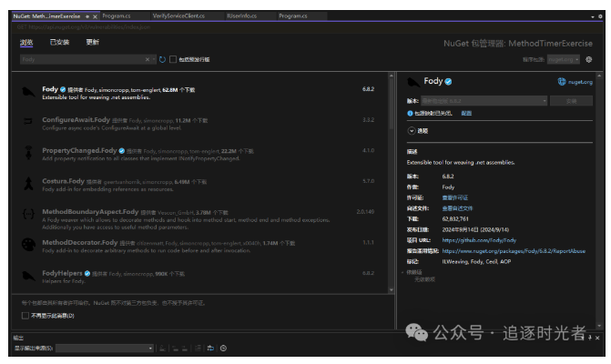
Task: Select the PropertyChanged.Fody package name
Action: 79,150
